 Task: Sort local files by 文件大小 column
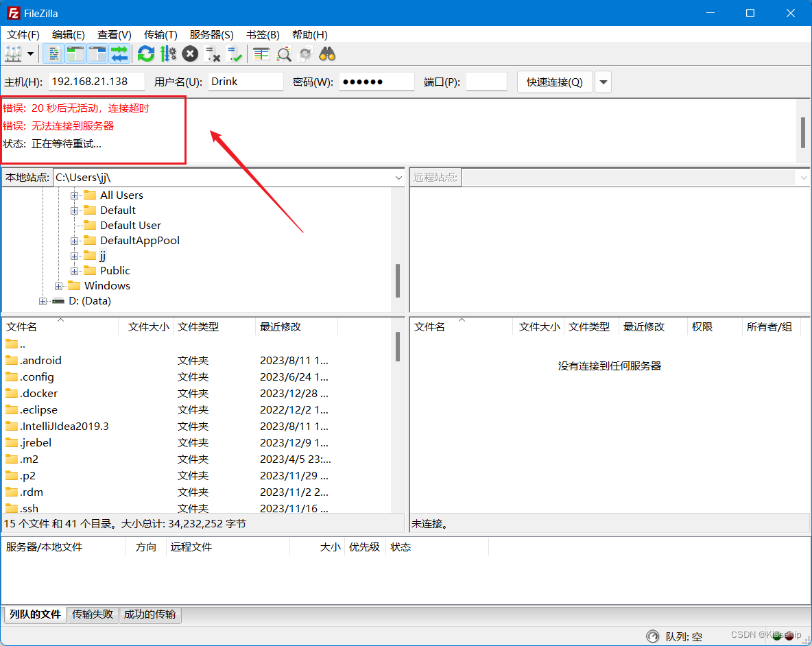[147, 326]
